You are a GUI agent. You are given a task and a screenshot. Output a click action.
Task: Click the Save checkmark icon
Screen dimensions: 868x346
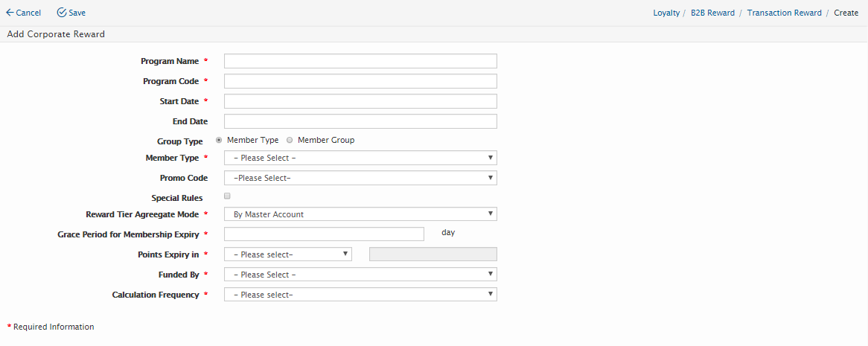point(62,13)
